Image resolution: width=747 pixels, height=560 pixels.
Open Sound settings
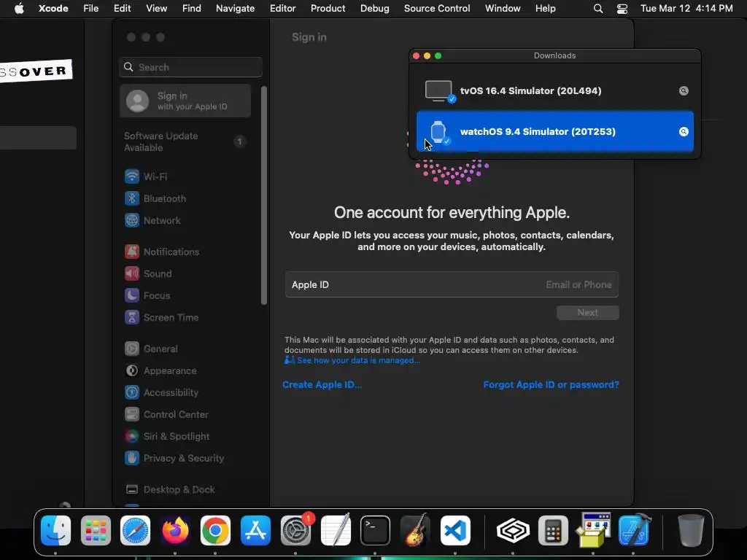click(148, 274)
